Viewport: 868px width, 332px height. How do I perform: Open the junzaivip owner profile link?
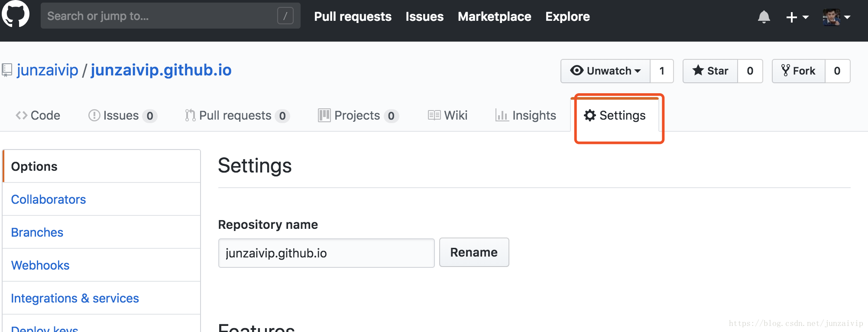tap(48, 70)
